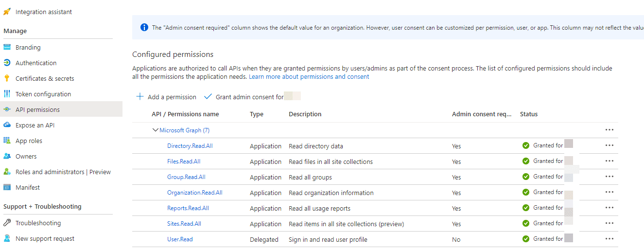This screenshot has width=644, height=251.
Task: Click the Token configuration bars icon
Action: click(x=7, y=94)
